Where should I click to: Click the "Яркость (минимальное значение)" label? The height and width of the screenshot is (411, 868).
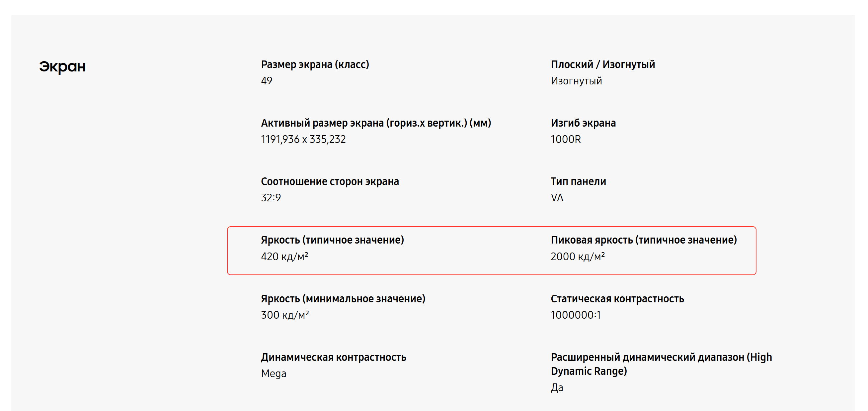[x=343, y=299]
